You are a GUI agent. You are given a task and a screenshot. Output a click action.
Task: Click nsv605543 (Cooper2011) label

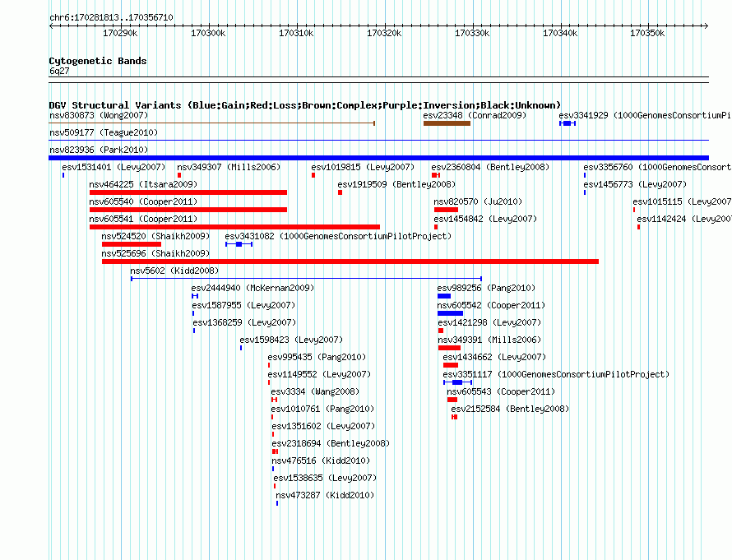click(x=501, y=391)
